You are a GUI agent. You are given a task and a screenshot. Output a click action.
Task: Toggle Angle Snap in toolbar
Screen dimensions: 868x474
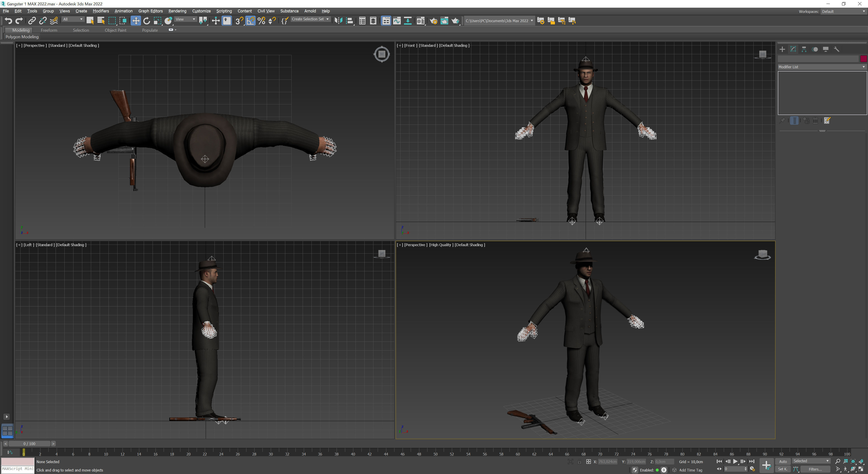tap(250, 21)
